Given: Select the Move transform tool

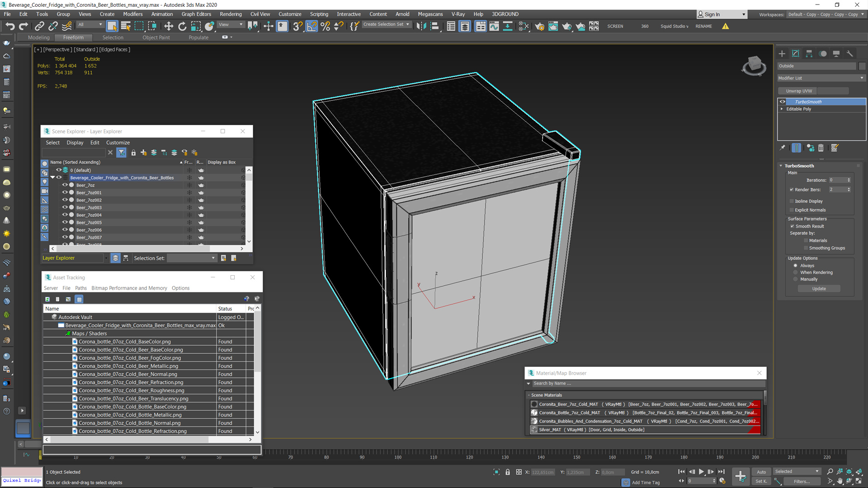Looking at the screenshot, I should [x=169, y=26].
